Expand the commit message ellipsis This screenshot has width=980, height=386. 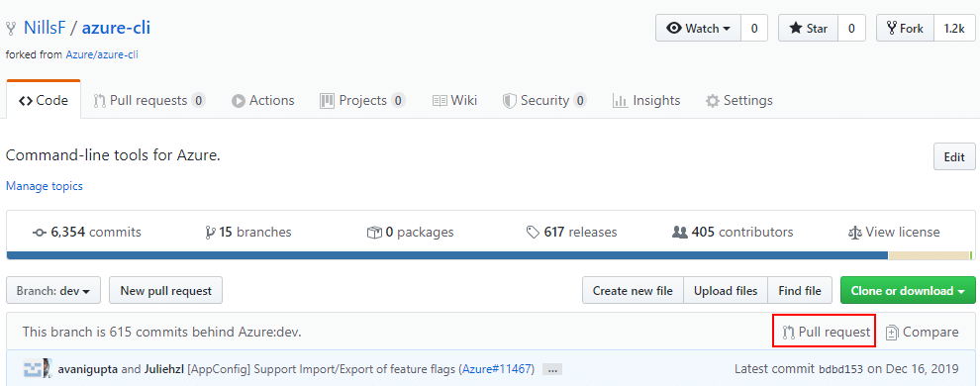coord(552,370)
